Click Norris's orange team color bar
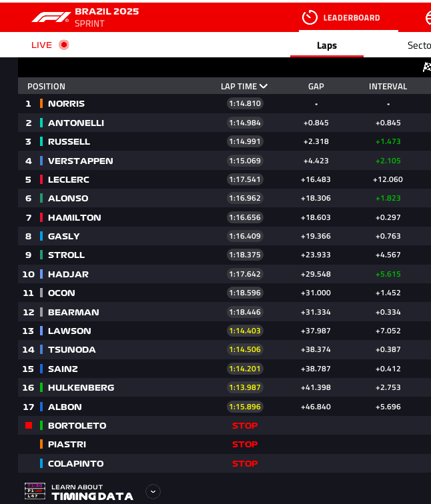The height and width of the screenshot is (504, 431). [x=41, y=103]
